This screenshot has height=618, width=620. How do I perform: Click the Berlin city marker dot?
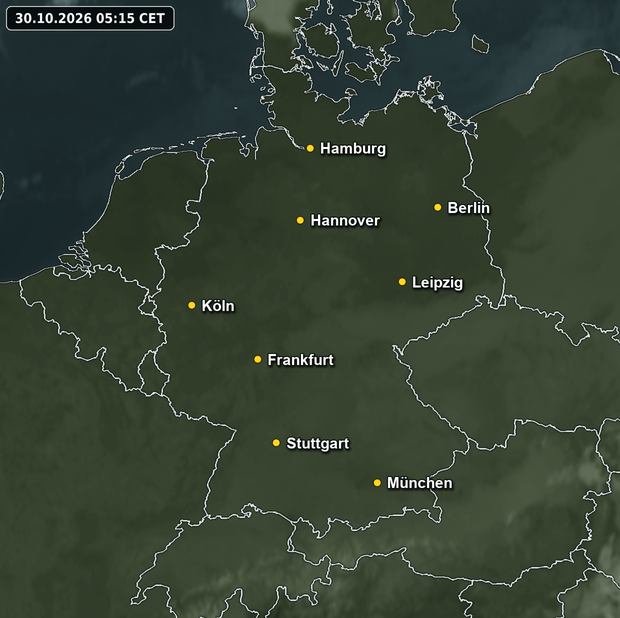[437, 207]
